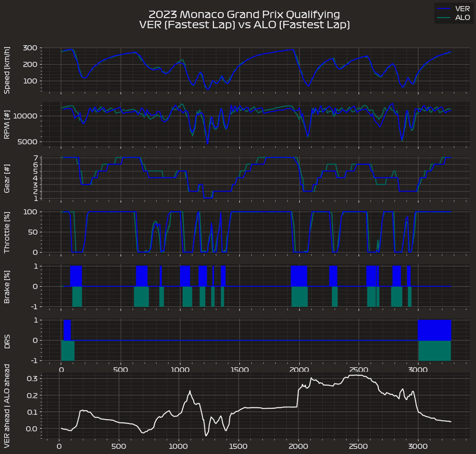The image size is (476, 454).
Task: Click the 7 tick on the Gear axis
Action: (x=36, y=158)
